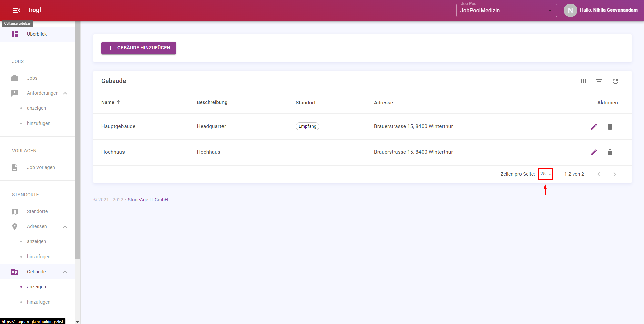Select hinzufügen under Gebäude
Image resolution: width=644 pixels, height=324 pixels.
[x=39, y=302]
